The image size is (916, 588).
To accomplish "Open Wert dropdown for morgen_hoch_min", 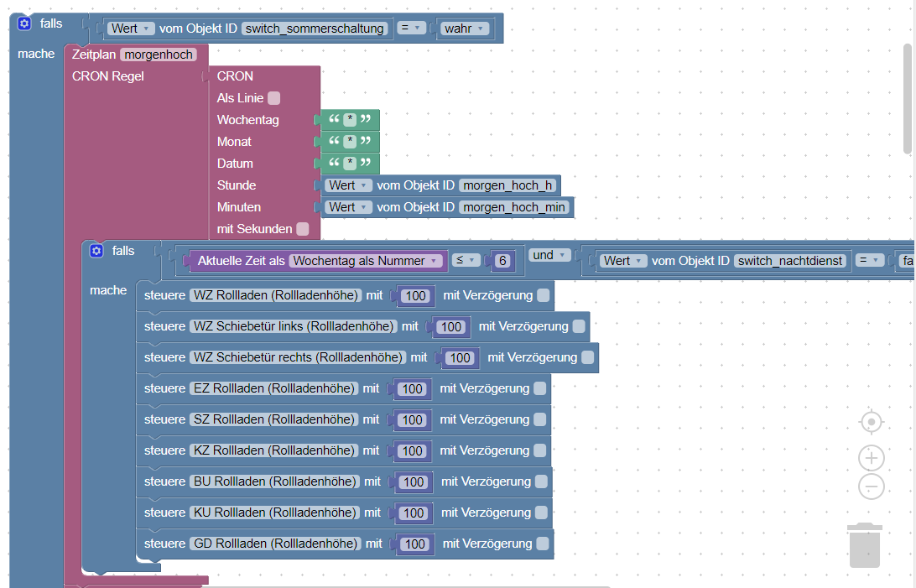I will coord(348,207).
